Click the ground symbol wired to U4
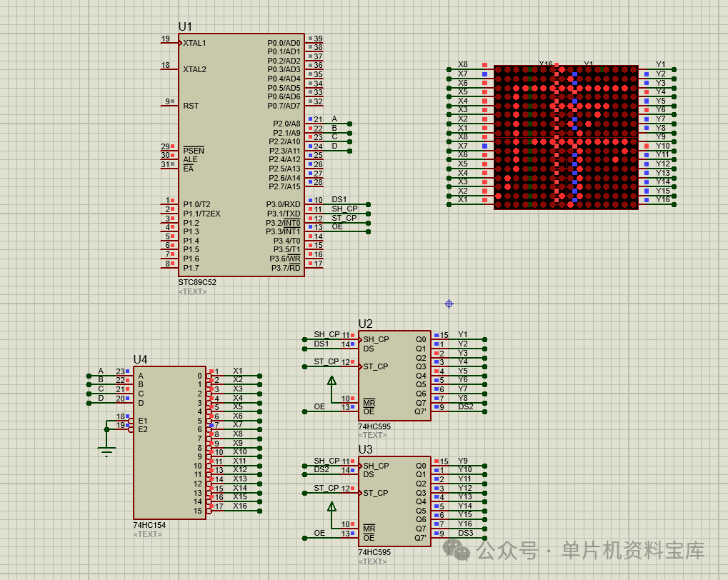The image size is (728, 580). tap(106, 451)
